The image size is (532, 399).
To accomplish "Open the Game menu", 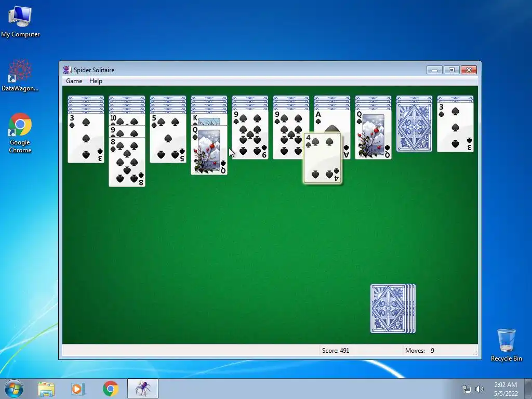I will point(74,81).
